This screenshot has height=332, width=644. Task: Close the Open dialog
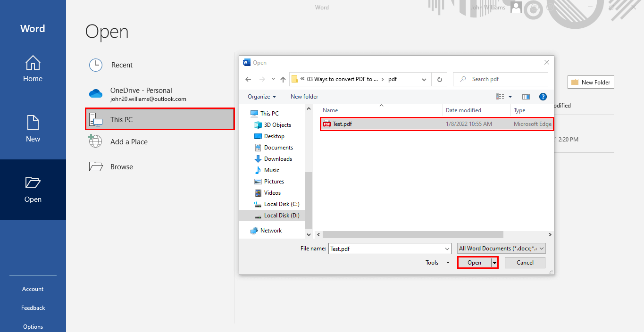pos(546,62)
